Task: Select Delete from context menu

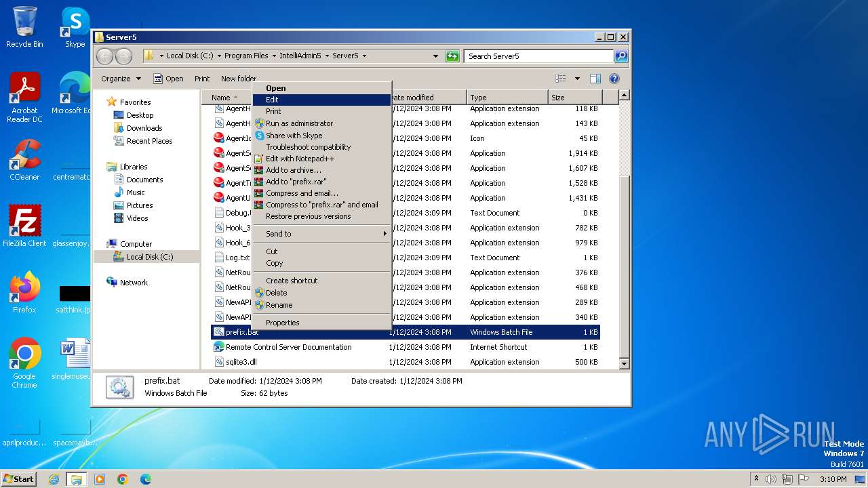Action: tap(321, 293)
